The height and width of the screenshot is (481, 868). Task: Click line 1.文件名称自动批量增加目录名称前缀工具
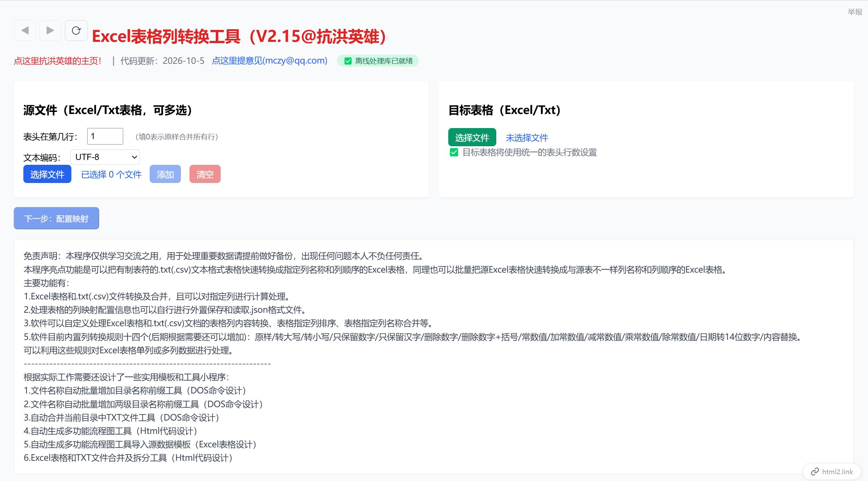135,390
